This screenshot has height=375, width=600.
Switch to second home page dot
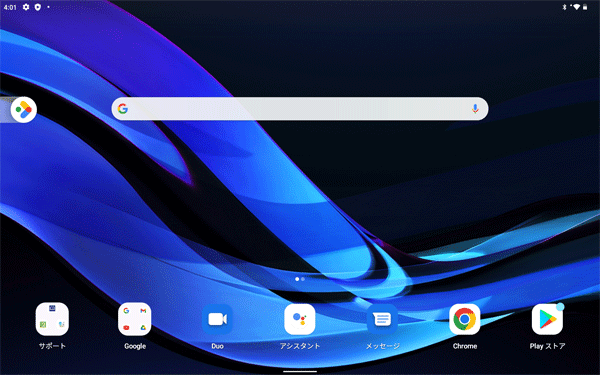[x=303, y=279]
